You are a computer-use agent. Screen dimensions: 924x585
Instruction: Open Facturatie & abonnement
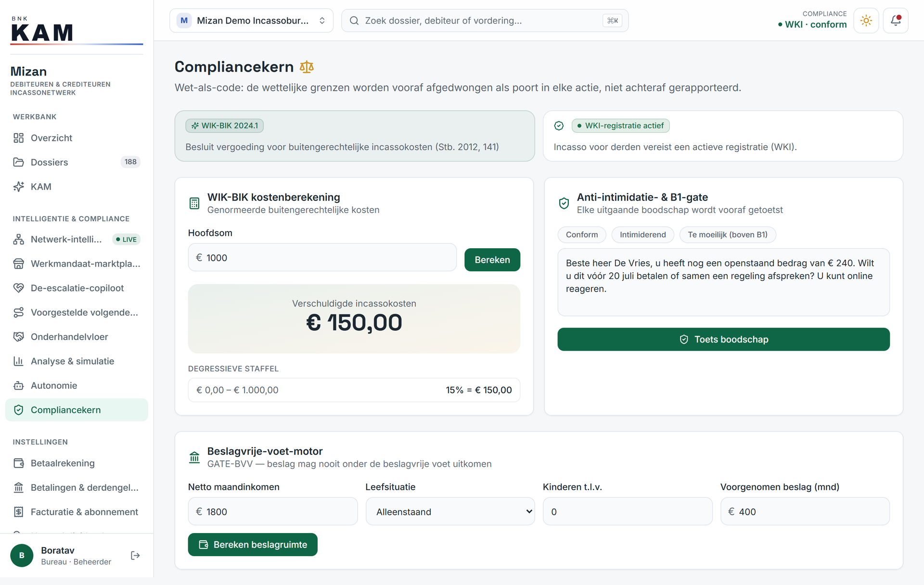tap(77, 512)
